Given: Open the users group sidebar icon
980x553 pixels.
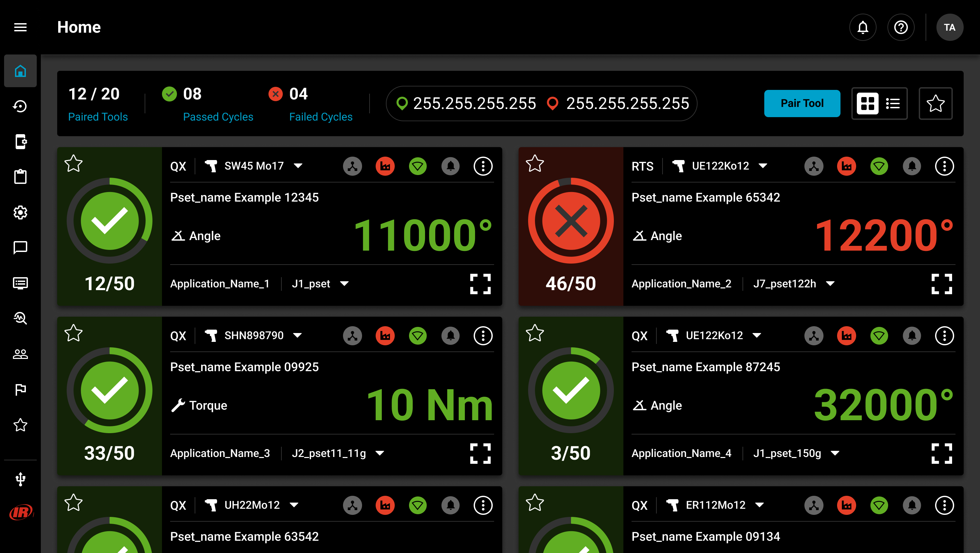Looking at the screenshot, I should click(x=20, y=354).
